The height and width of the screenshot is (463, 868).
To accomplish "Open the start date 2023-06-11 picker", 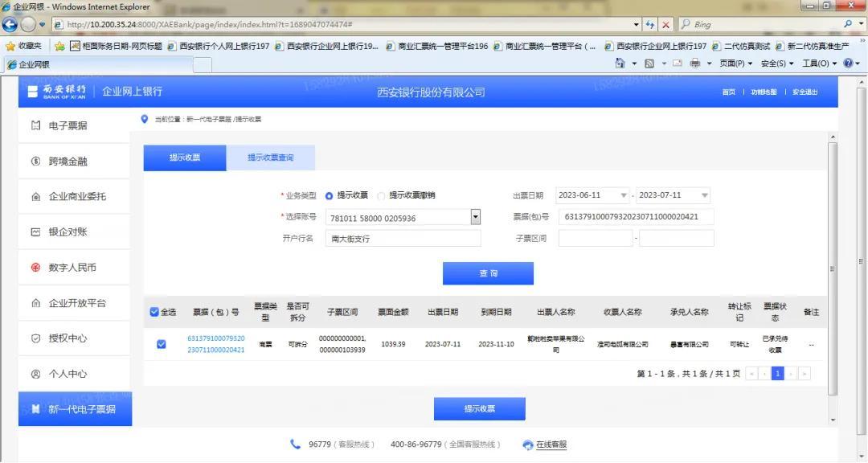I will tap(624, 195).
